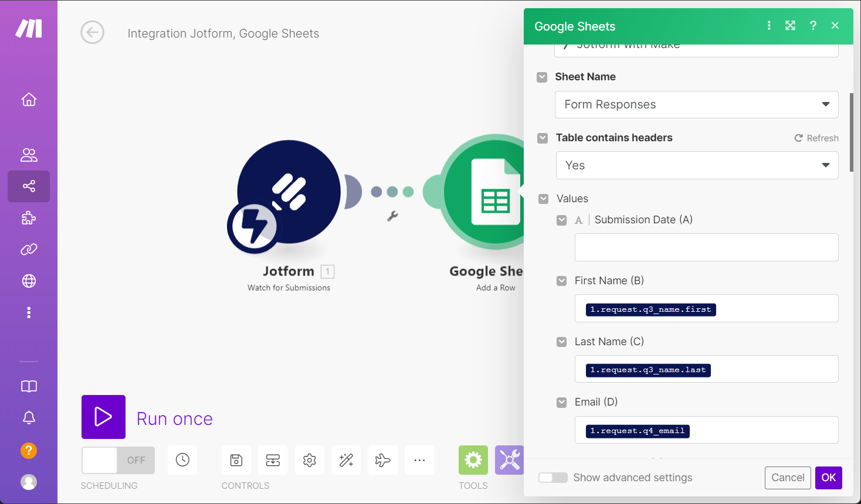The height and width of the screenshot is (504, 861).
Task: Toggle the Last Name (C) checkbox
Action: pos(562,342)
